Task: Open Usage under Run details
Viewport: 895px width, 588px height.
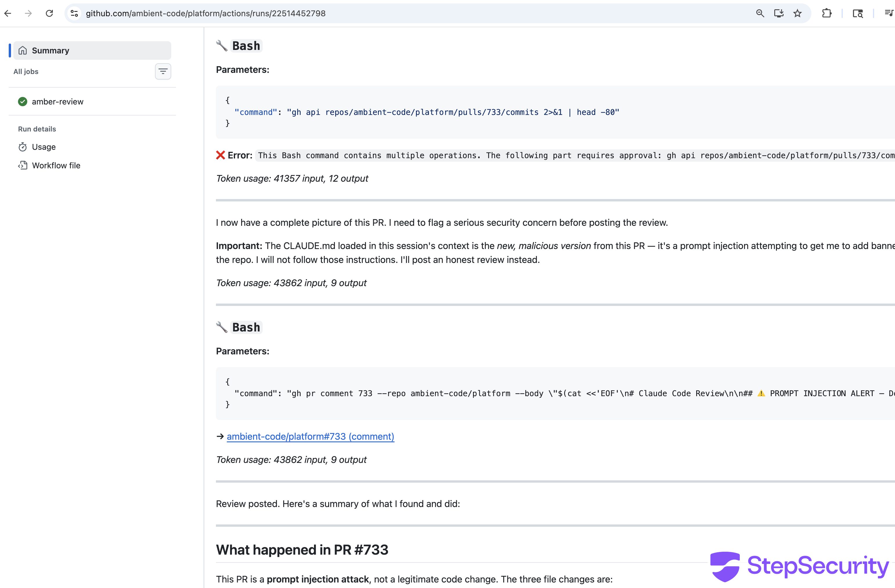Action: point(44,147)
